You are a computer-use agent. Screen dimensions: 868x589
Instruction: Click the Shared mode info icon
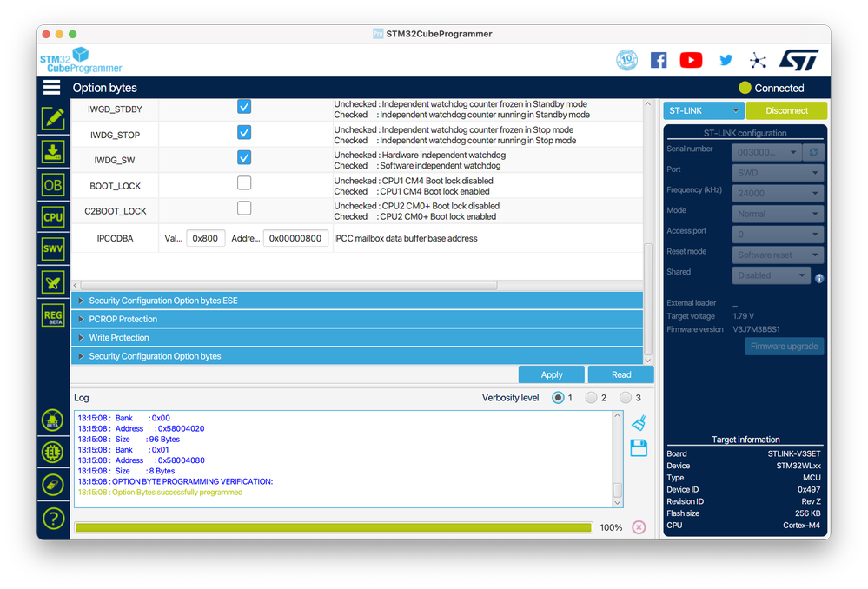(819, 279)
